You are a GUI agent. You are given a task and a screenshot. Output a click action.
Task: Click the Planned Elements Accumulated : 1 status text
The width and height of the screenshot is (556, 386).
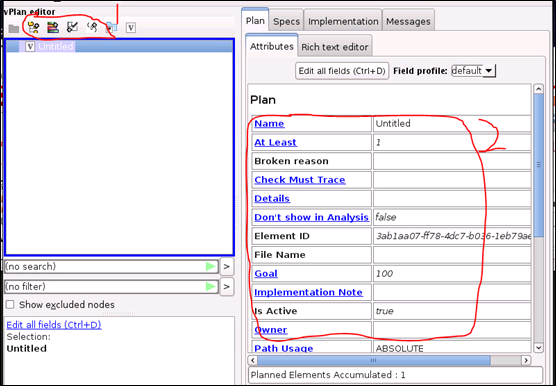coord(328,375)
